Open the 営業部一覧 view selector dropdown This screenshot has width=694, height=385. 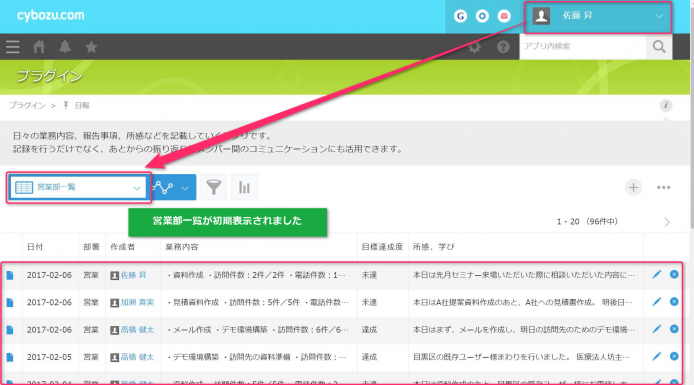[78, 188]
